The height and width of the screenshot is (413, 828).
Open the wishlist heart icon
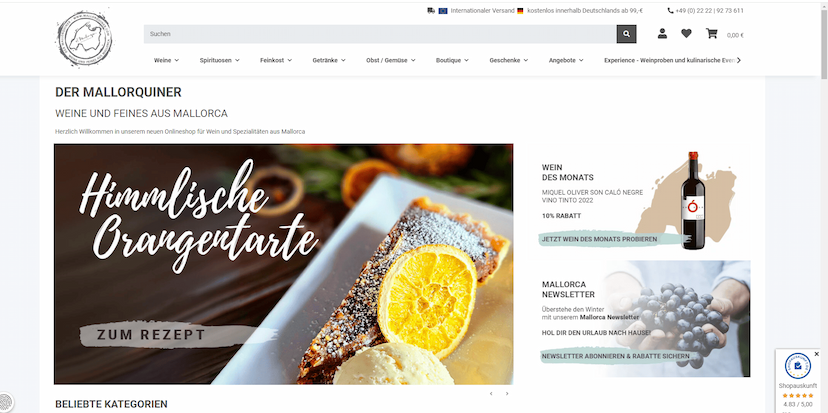686,34
